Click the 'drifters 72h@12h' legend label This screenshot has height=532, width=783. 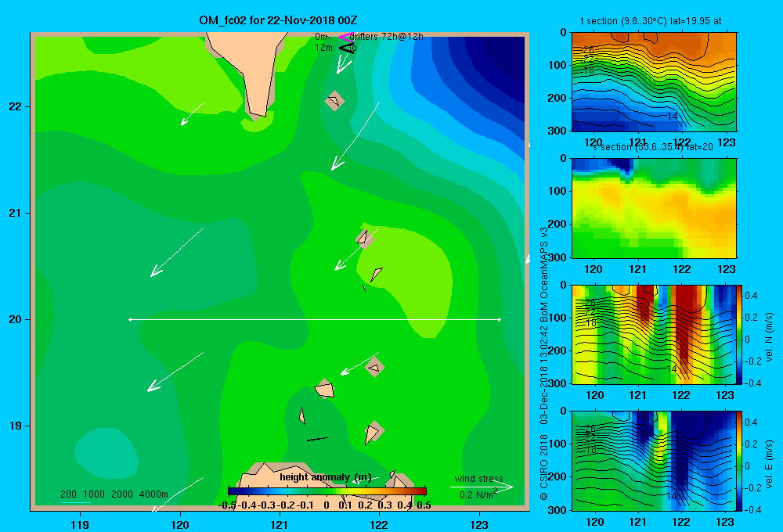point(386,37)
